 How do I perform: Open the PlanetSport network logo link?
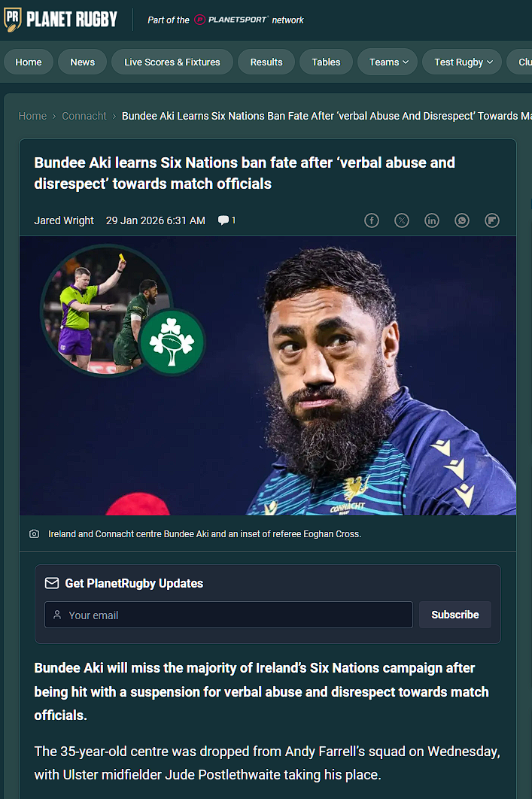click(231, 20)
